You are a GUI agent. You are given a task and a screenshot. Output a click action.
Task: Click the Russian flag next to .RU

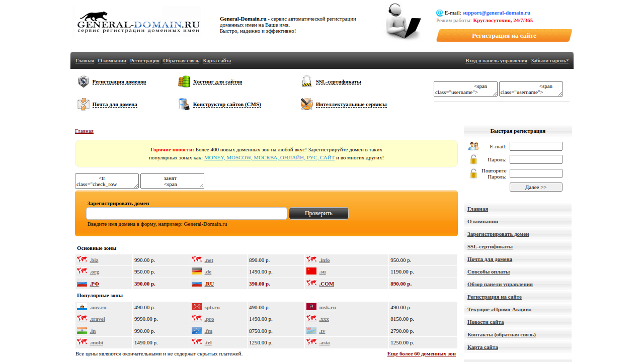197,284
